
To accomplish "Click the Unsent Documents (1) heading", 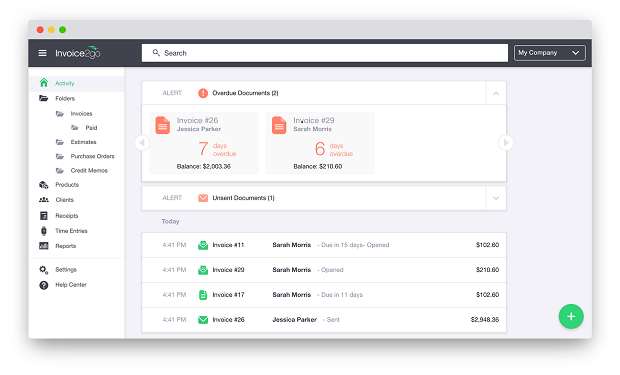I will [x=243, y=198].
